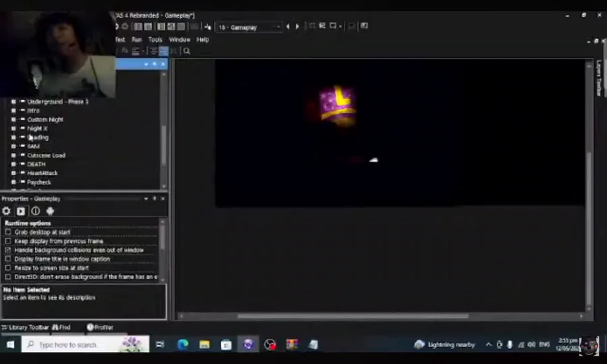Image resolution: width=607 pixels, height=364 pixels.
Task: Click the taskbar search box
Action: (85, 344)
